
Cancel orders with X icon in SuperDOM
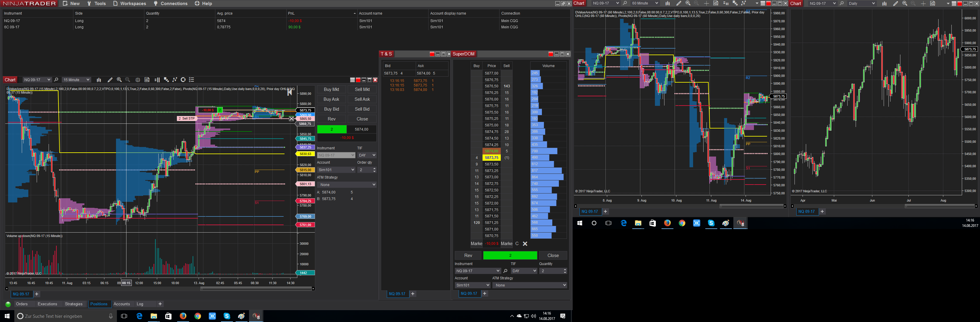(525, 244)
